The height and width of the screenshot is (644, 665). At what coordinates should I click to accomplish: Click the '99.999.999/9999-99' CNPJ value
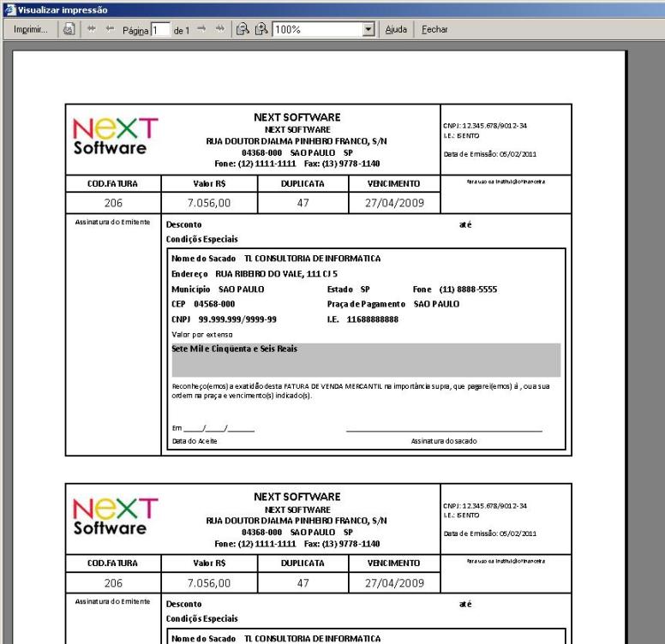click(x=237, y=319)
